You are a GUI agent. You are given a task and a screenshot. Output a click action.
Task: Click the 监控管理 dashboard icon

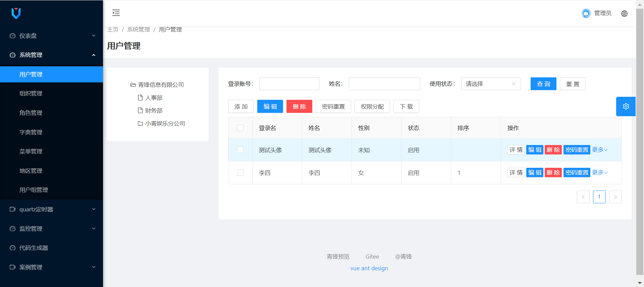coord(13,229)
